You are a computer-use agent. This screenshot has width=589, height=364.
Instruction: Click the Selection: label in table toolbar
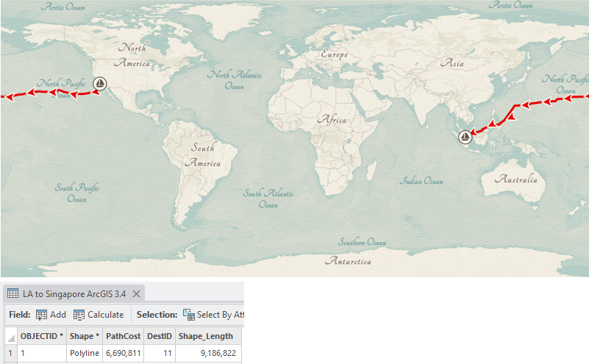(157, 315)
